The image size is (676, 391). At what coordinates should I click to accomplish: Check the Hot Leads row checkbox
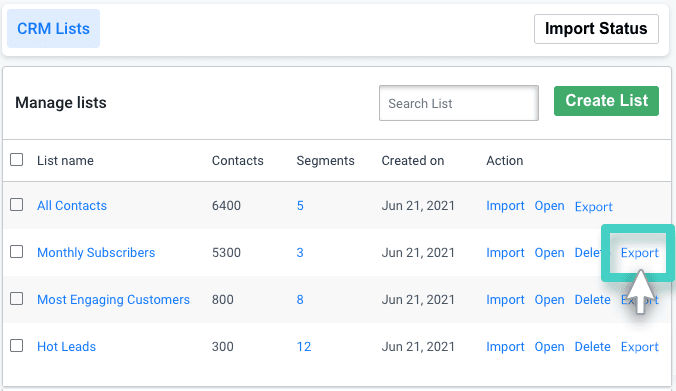(x=16, y=345)
